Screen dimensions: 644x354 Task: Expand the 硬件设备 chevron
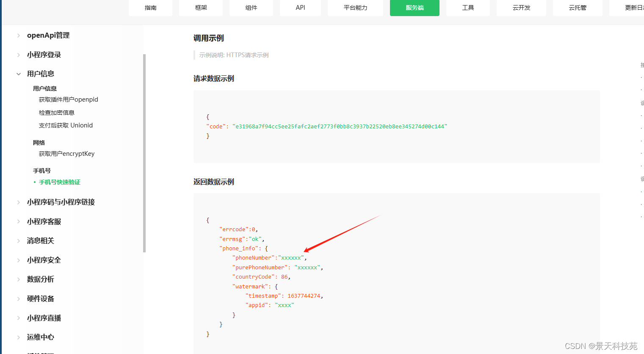point(18,299)
